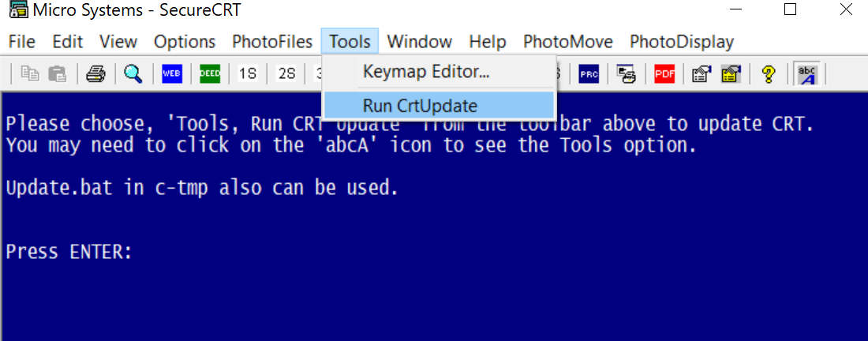Click the red PDF toolbar button
The height and width of the screenshot is (341, 868).
(x=664, y=73)
